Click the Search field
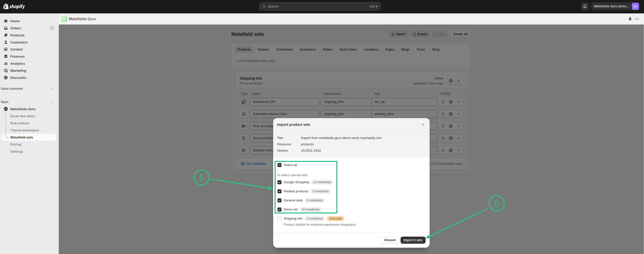The height and width of the screenshot is (254, 644). coord(320,6)
